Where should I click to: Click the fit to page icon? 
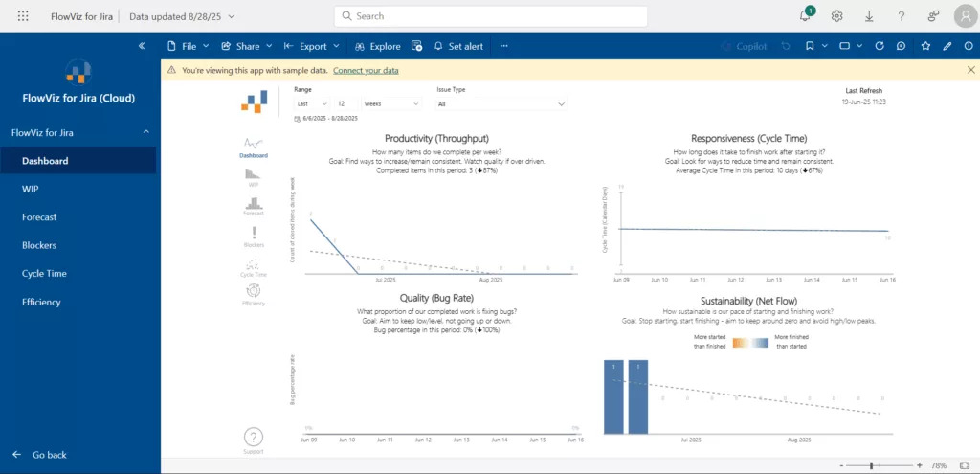[967, 465]
